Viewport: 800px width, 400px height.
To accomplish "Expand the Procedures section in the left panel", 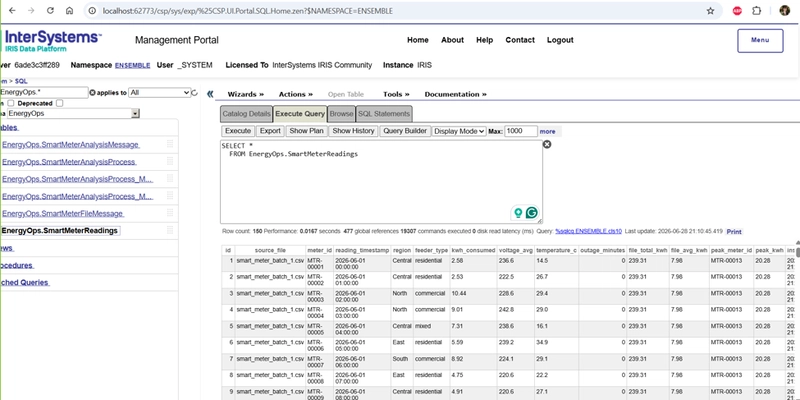I will (16, 265).
